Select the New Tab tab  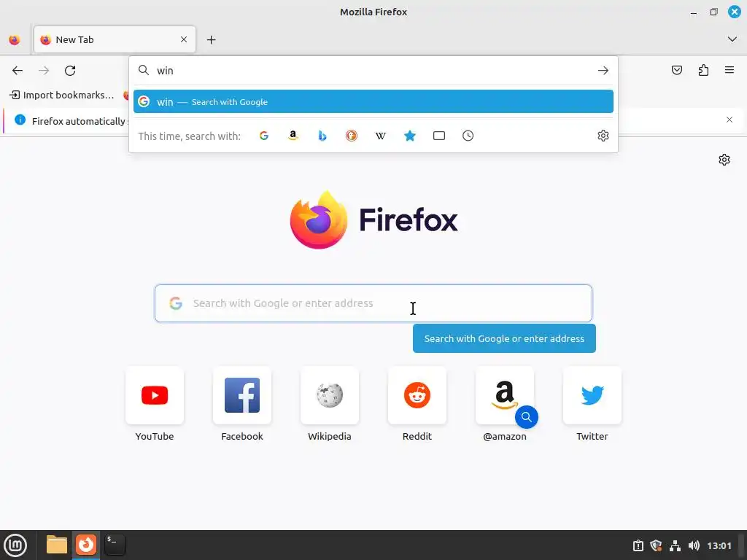coord(115,39)
